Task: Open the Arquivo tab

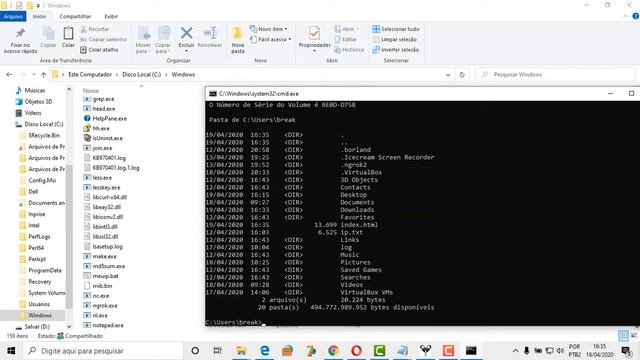Action: [13, 16]
